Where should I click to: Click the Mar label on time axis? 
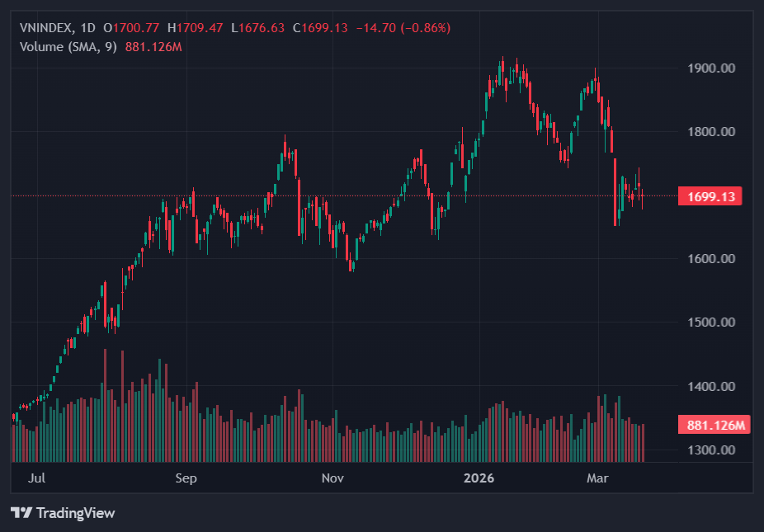[x=597, y=478]
